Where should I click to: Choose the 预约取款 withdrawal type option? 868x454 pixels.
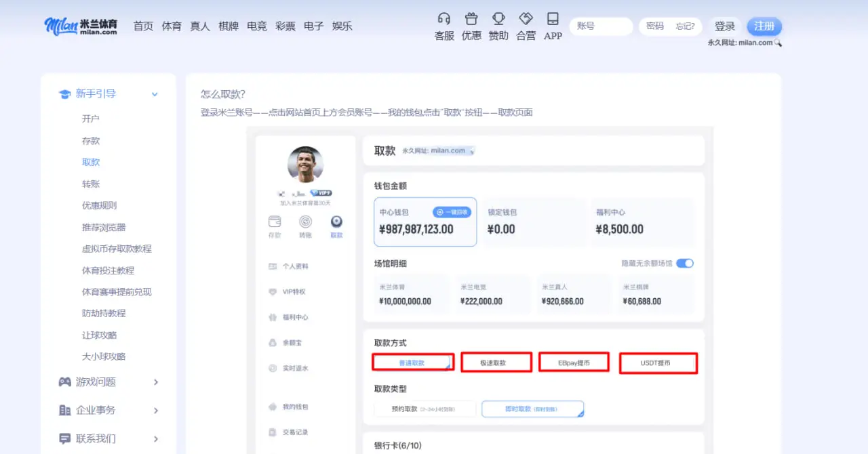coord(425,409)
